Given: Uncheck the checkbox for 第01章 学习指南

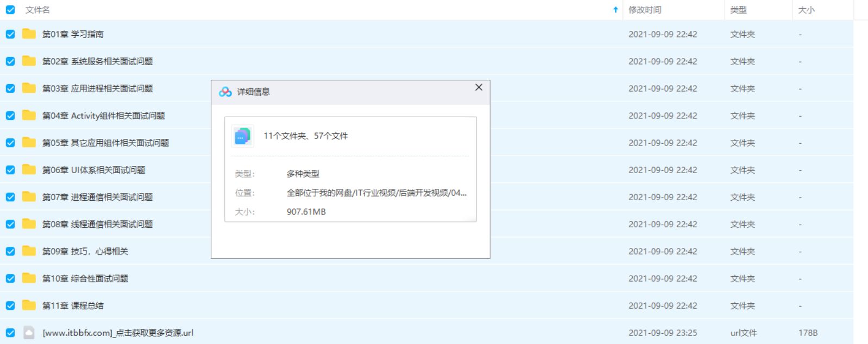Looking at the screenshot, I should click(x=10, y=34).
